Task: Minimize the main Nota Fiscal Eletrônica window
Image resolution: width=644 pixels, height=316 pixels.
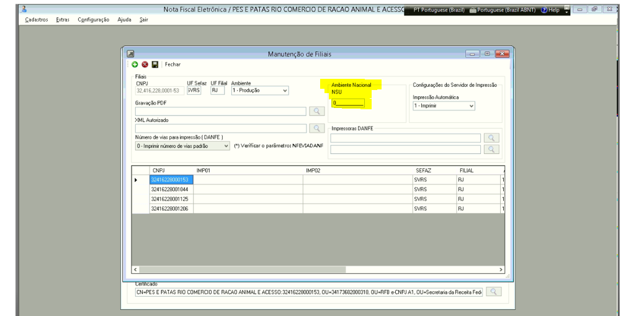Action: tap(579, 9)
